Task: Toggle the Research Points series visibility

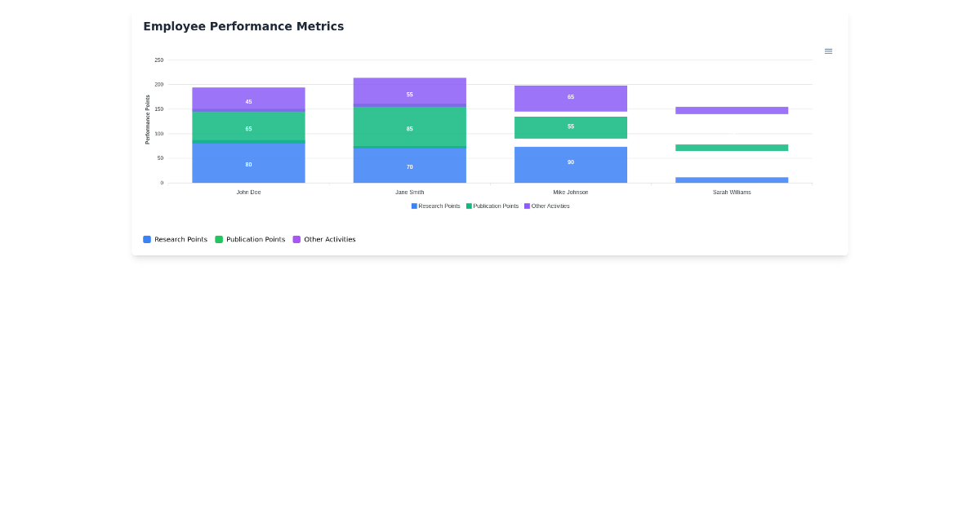Action: [x=435, y=206]
